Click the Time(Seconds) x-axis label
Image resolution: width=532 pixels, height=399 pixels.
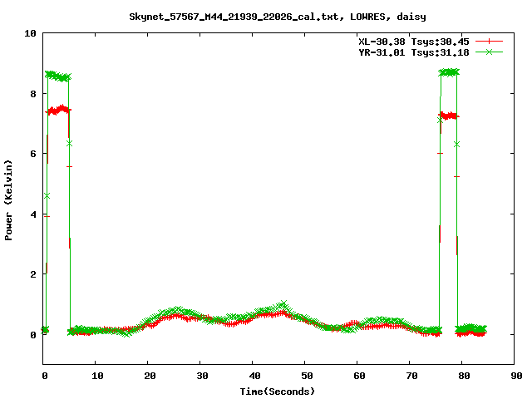click(278, 391)
